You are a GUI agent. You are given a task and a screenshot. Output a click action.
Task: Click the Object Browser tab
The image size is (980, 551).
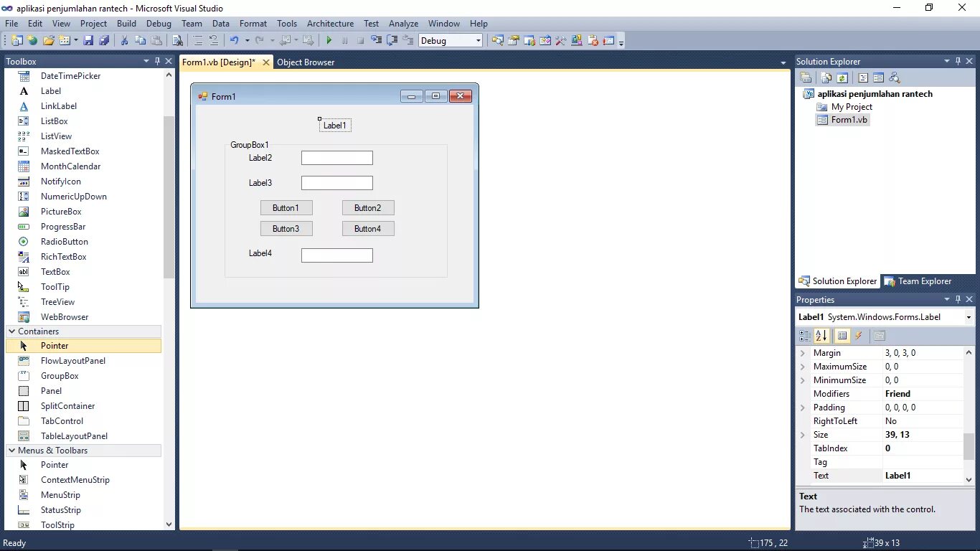click(x=306, y=62)
